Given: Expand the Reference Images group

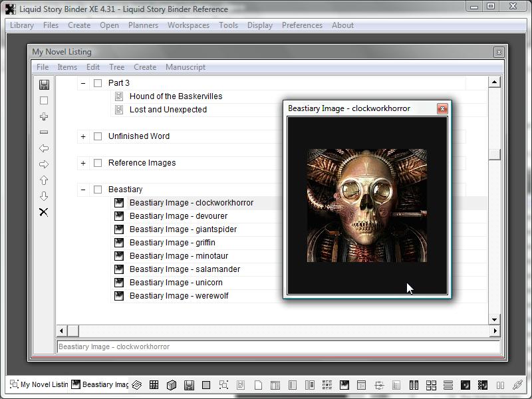Looking at the screenshot, I should pos(83,163).
